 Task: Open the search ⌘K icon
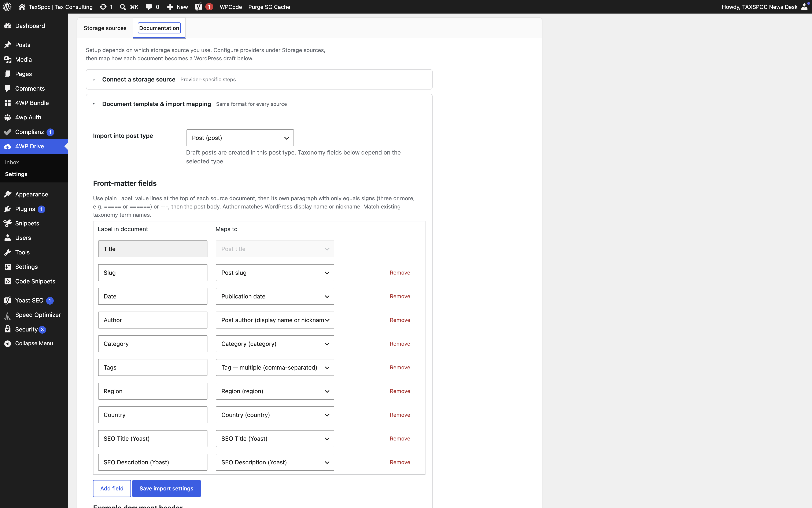pyautogui.click(x=123, y=7)
